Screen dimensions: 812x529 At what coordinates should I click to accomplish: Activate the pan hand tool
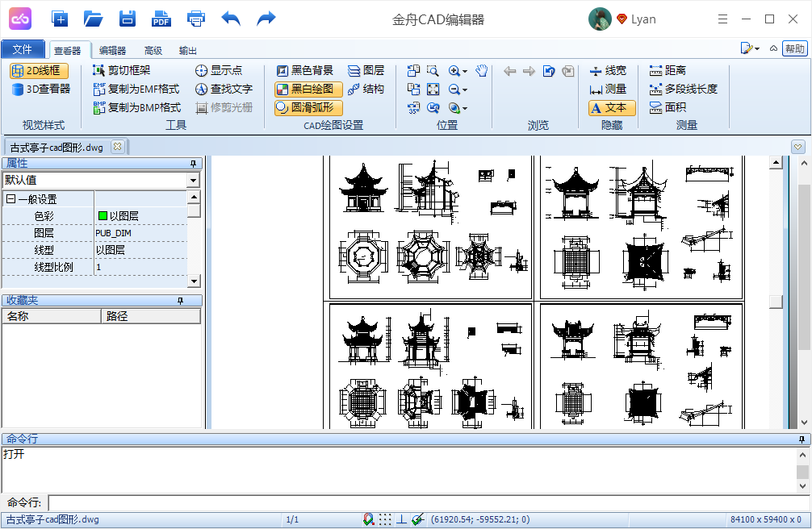coord(482,71)
